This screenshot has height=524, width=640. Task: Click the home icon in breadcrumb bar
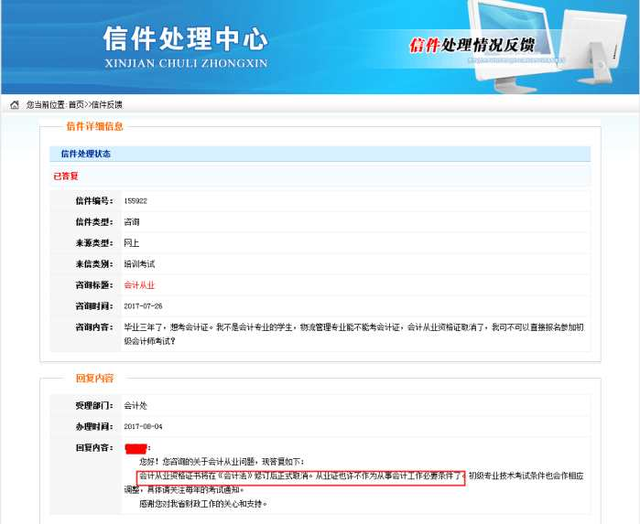point(14,105)
